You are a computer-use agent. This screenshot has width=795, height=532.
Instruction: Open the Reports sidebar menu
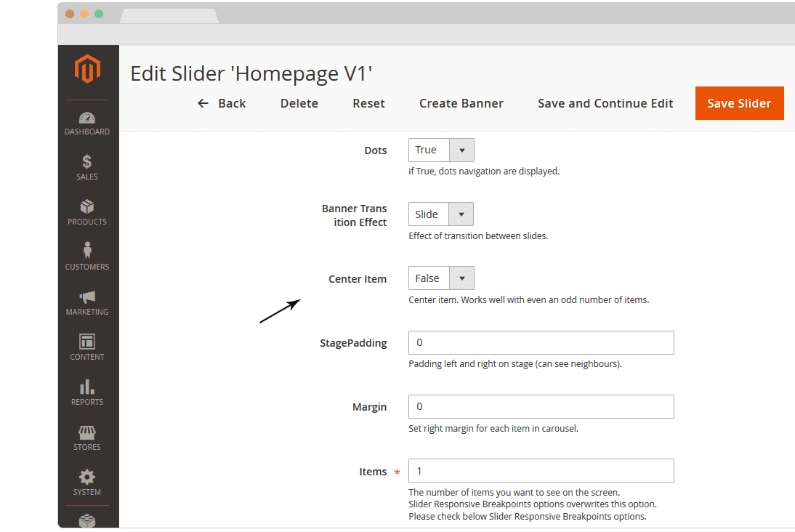(87, 392)
